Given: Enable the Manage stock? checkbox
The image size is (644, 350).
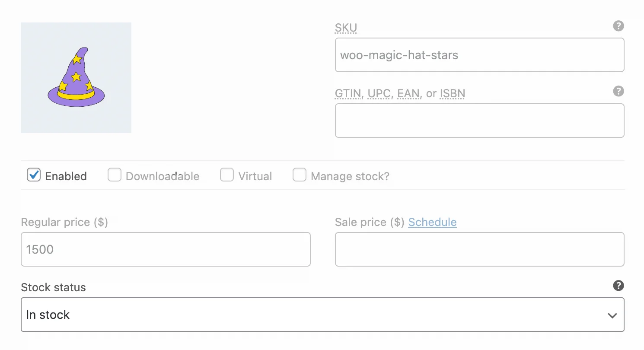Looking at the screenshot, I should 299,175.
